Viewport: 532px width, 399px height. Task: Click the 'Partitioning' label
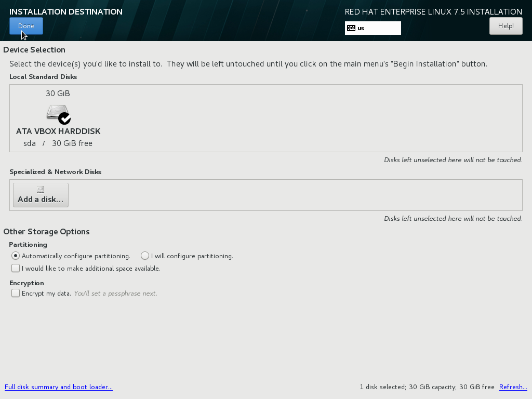point(28,245)
